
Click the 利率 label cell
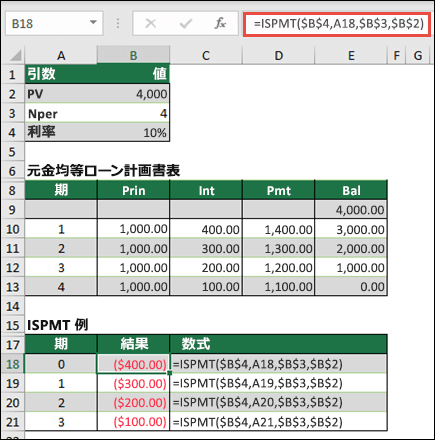[61, 132]
